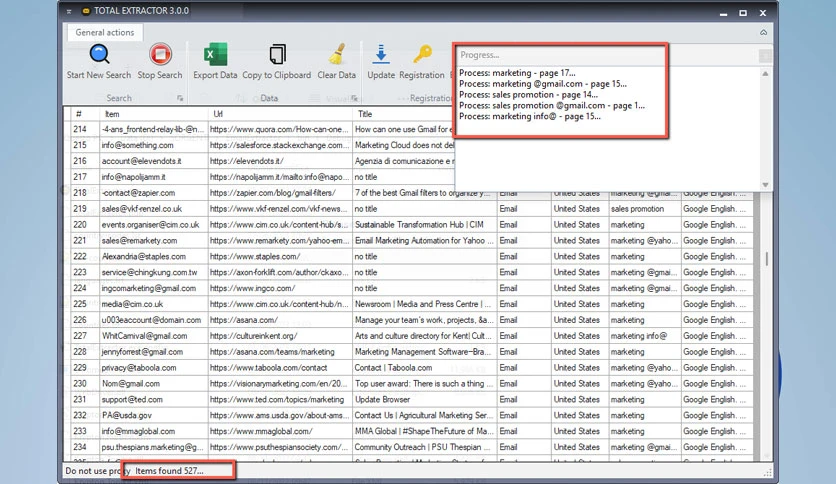This screenshot has width=836, height=484.
Task: Click the results table vertical scrollbar
Action: point(767,259)
